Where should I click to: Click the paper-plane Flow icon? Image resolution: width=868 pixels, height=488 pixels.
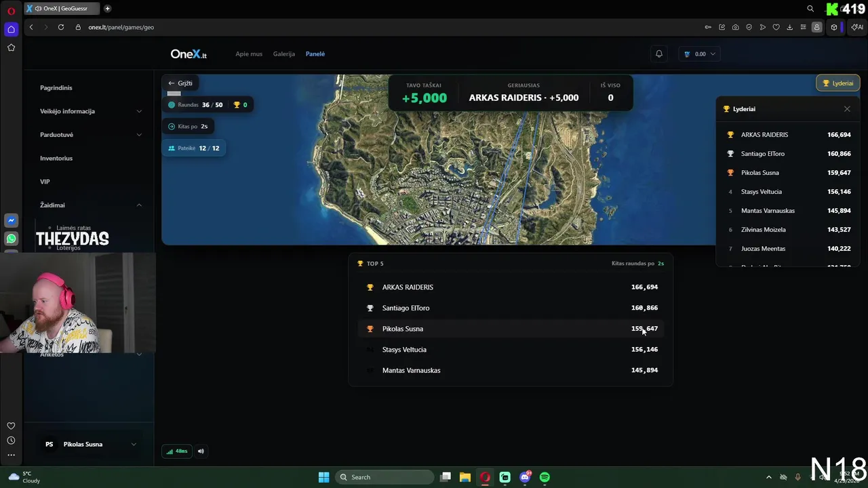click(762, 27)
